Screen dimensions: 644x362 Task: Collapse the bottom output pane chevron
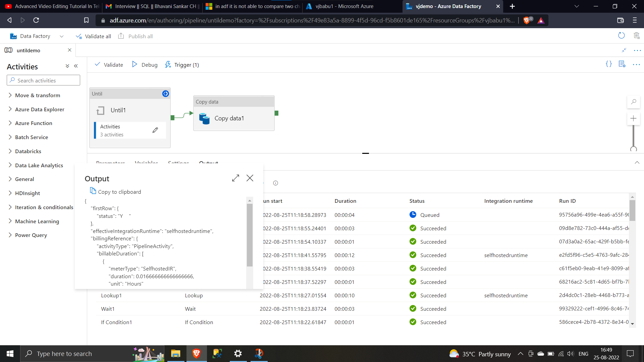click(x=637, y=163)
